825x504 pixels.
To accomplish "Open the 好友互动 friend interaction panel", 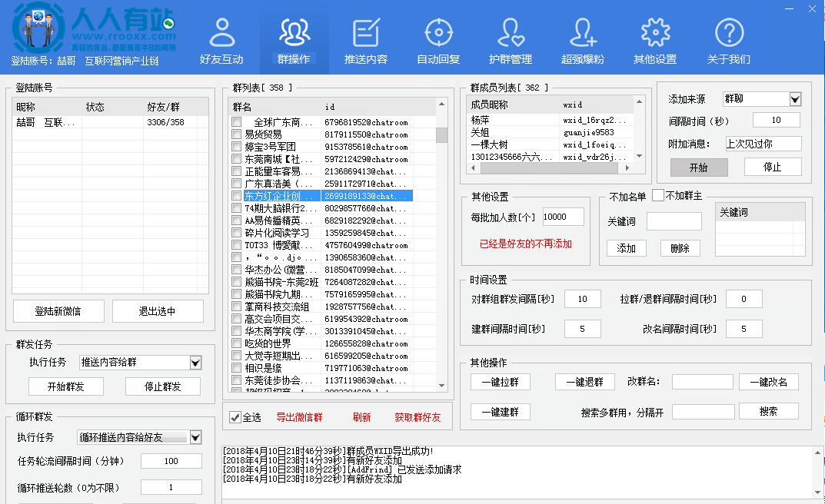I will pos(222,40).
